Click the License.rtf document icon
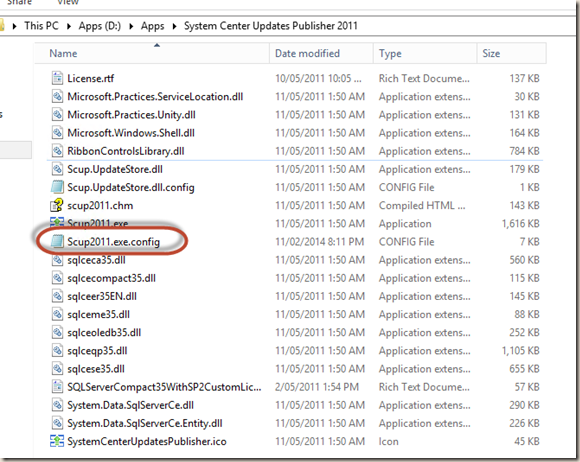The image size is (580, 462). click(x=57, y=78)
